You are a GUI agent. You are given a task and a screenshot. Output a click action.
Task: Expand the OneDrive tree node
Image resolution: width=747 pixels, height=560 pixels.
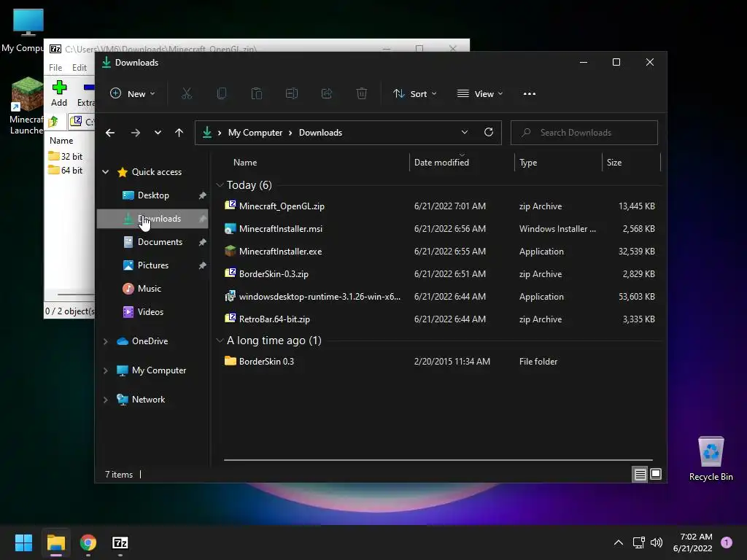105,341
